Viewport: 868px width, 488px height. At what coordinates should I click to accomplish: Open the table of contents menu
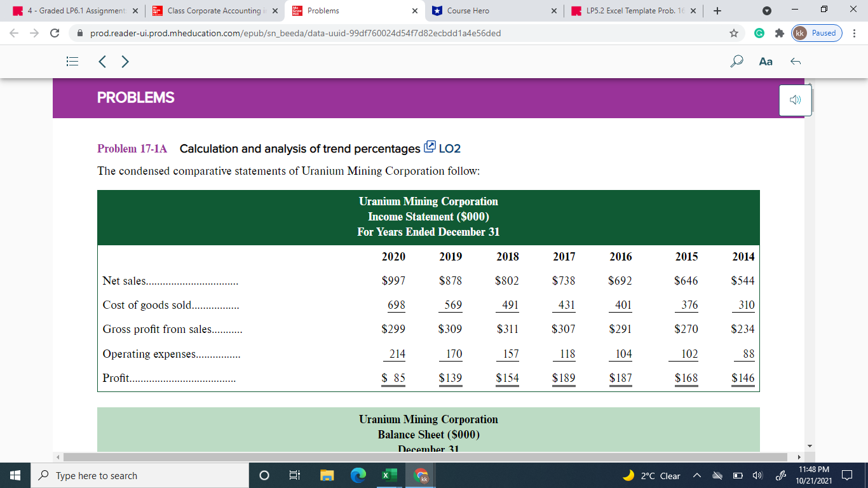[72, 61]
